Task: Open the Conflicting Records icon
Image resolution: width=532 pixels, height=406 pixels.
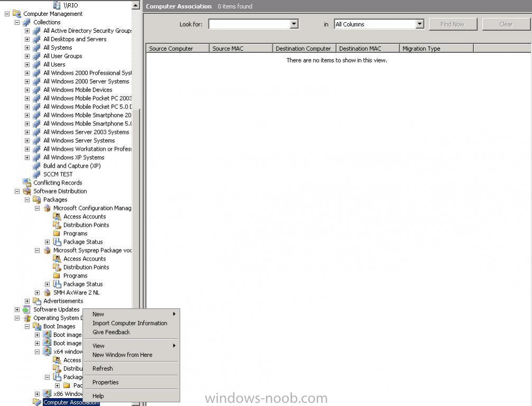Action: 27,183
